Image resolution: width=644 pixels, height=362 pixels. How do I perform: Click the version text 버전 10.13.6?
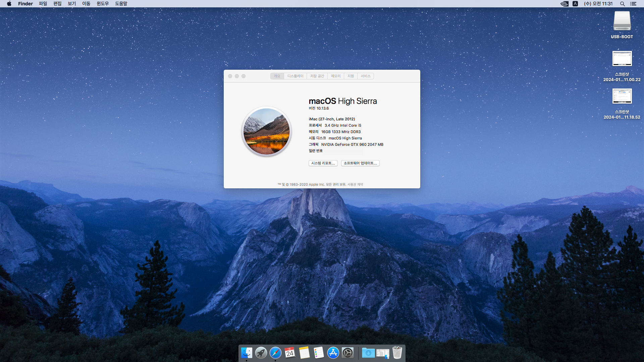[x=319, y=108]
